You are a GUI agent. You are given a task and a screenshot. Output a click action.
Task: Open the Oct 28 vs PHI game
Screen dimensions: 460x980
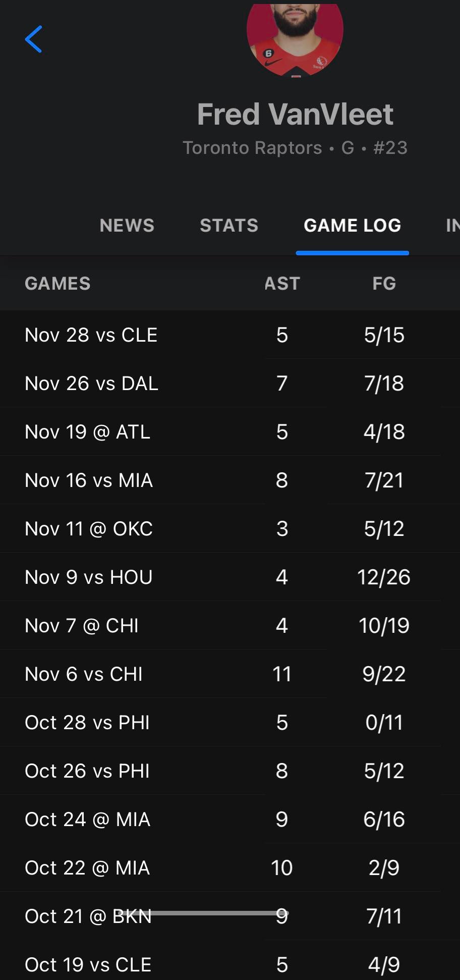pyautogui.click(x=87, y=723)
